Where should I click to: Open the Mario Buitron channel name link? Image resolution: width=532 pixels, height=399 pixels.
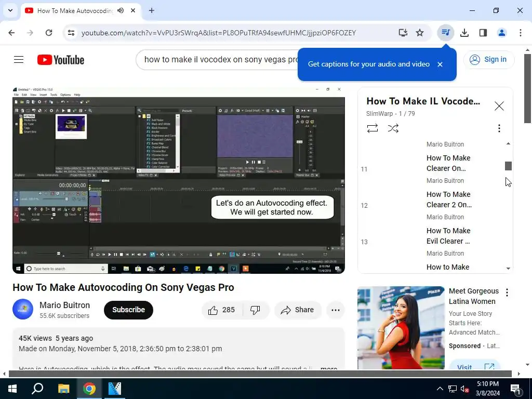tap(64, 305)
